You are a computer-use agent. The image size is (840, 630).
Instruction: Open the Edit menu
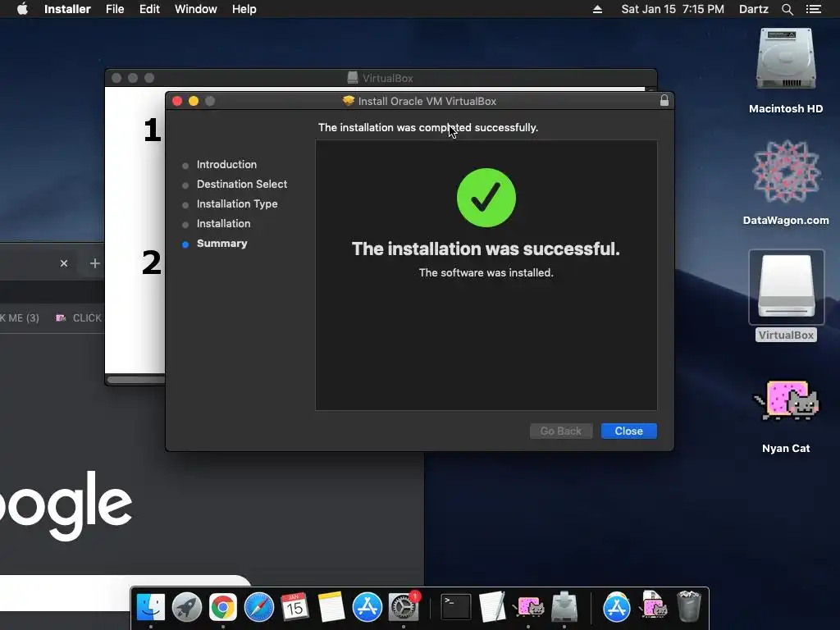pos(149,9)
